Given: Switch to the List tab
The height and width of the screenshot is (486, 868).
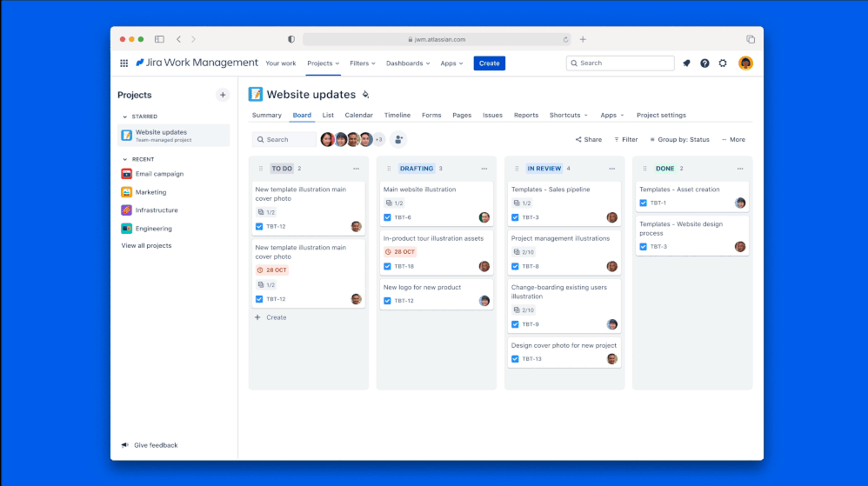Looking at the screenshot, I should (328, 115).
